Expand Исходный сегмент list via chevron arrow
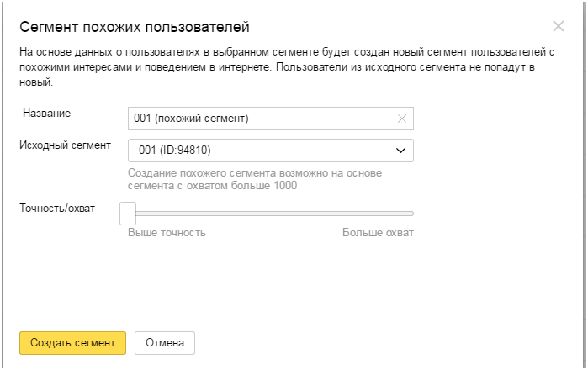This screenshot has width=588, height=370. [401, 151]
